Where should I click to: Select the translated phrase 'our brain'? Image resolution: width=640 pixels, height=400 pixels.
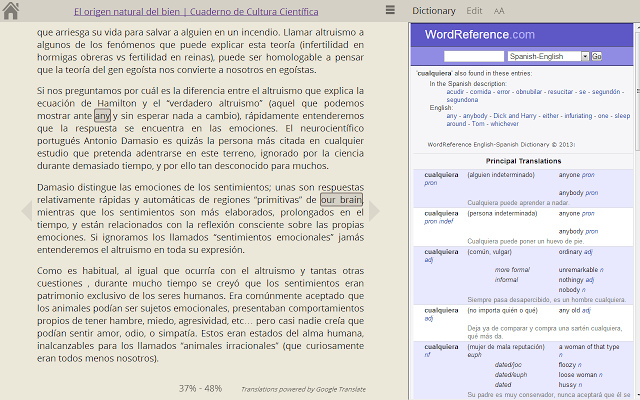click(341, 200)
